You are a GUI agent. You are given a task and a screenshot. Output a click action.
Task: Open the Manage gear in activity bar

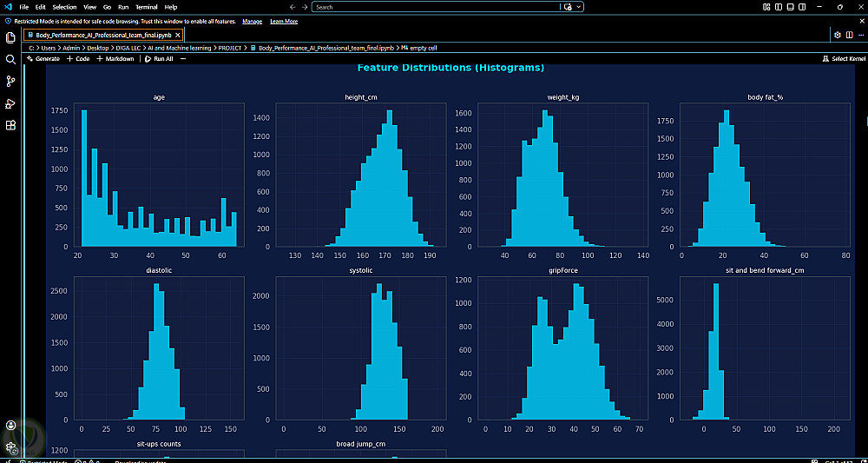pyautogui.click(x=10, y=447)
